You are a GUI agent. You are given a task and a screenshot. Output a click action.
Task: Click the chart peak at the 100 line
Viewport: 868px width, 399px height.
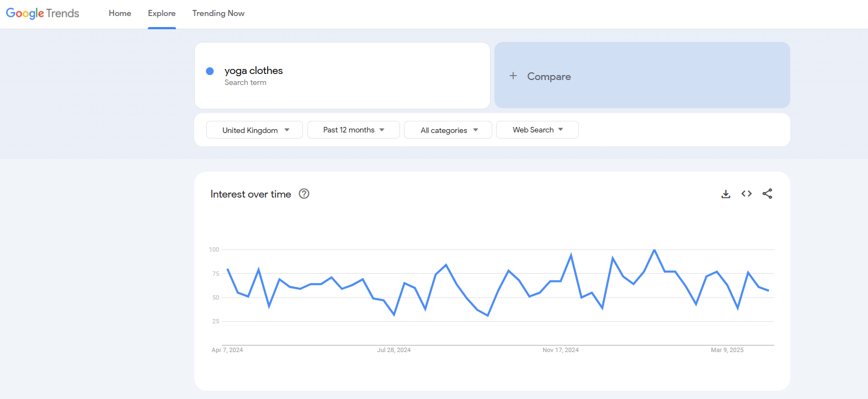[654, 250]
